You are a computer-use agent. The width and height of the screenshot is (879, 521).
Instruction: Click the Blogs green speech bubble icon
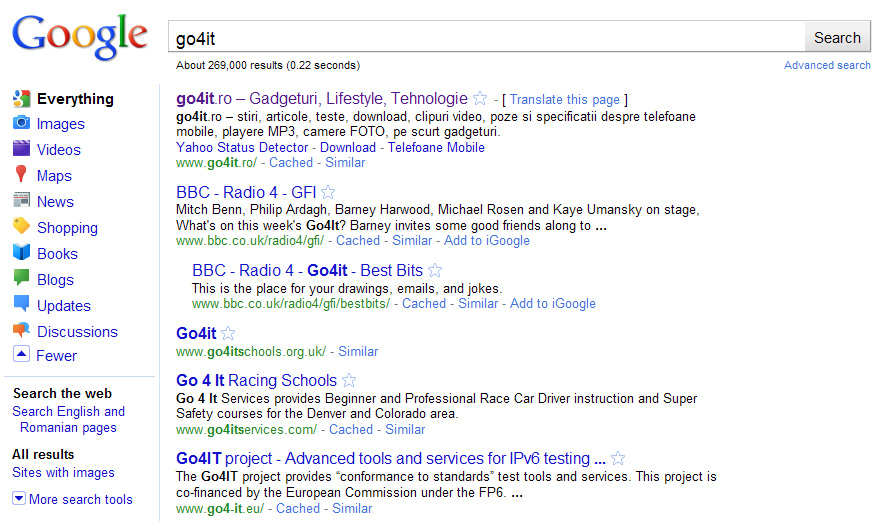click(x=21, y=278)
